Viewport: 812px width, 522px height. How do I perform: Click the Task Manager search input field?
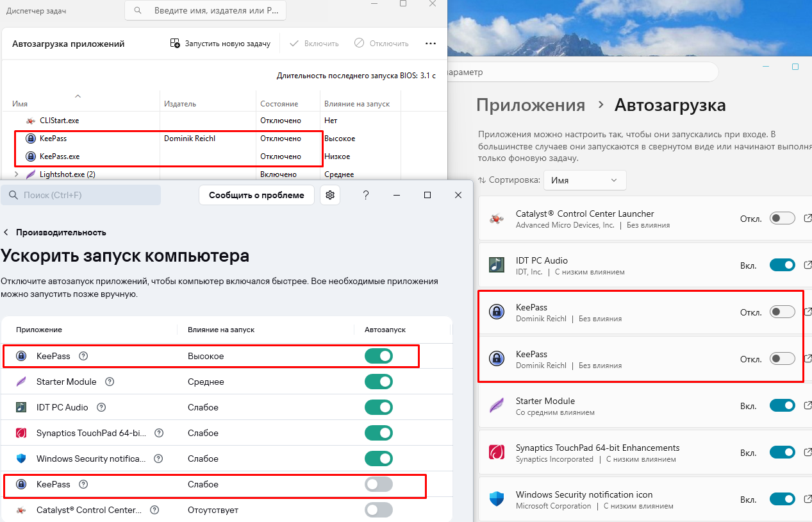pyautogui.click(x=206, y=11)
